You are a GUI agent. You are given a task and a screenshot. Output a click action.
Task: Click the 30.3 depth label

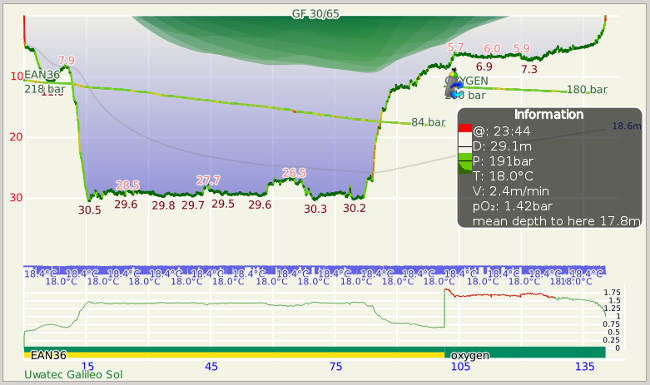[x=315, y=209]
